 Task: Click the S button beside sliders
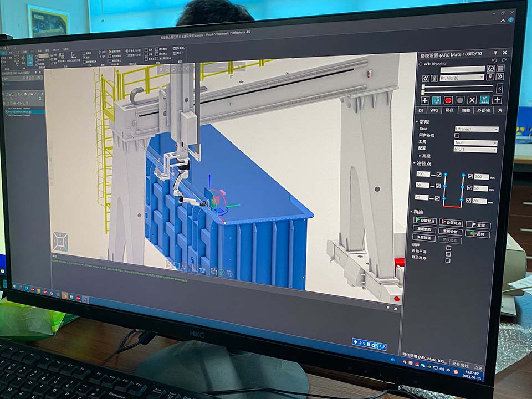(499, 89)
